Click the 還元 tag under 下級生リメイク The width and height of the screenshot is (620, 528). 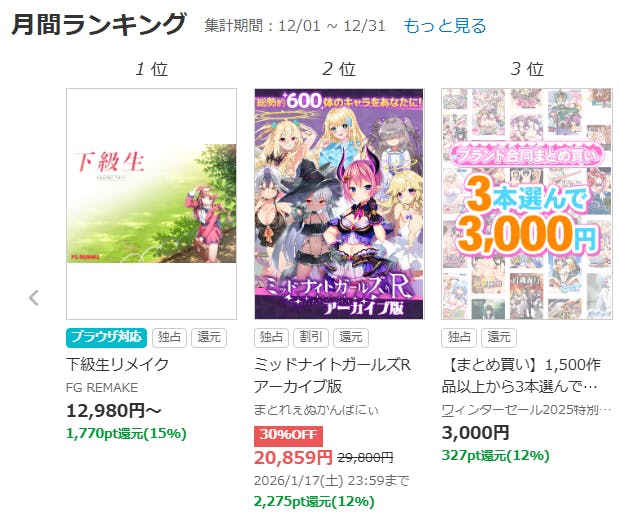pyautogui.click(x=209, y=338)
